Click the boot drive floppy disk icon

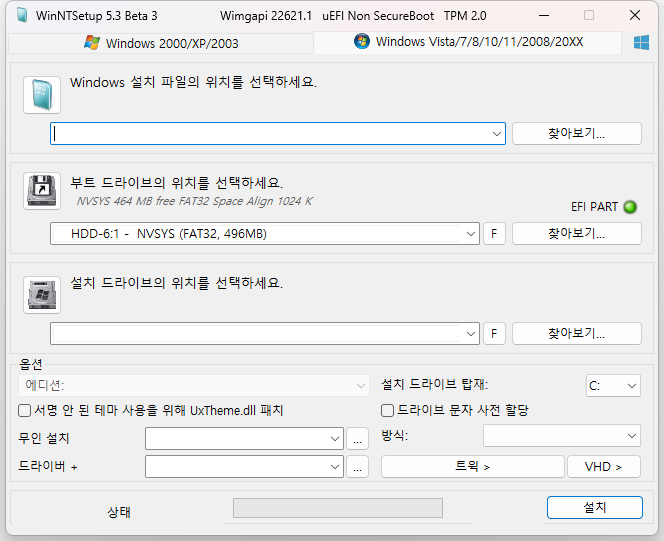pos(42,191)
